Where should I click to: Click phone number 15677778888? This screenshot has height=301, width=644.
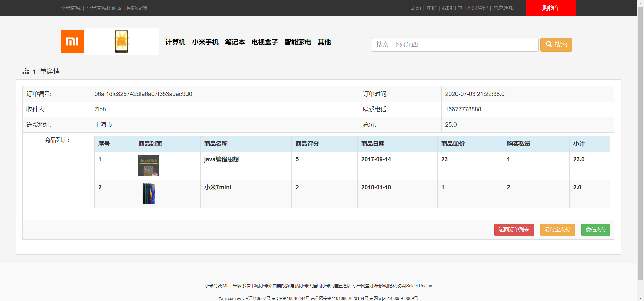tap(463, 109)
